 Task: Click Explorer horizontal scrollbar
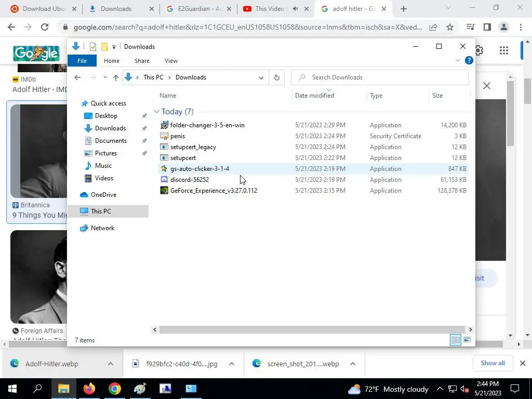click(312, 329)
